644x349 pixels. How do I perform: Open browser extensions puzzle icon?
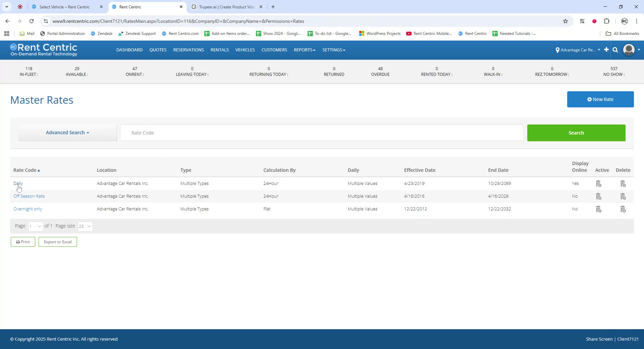[607, 21]
